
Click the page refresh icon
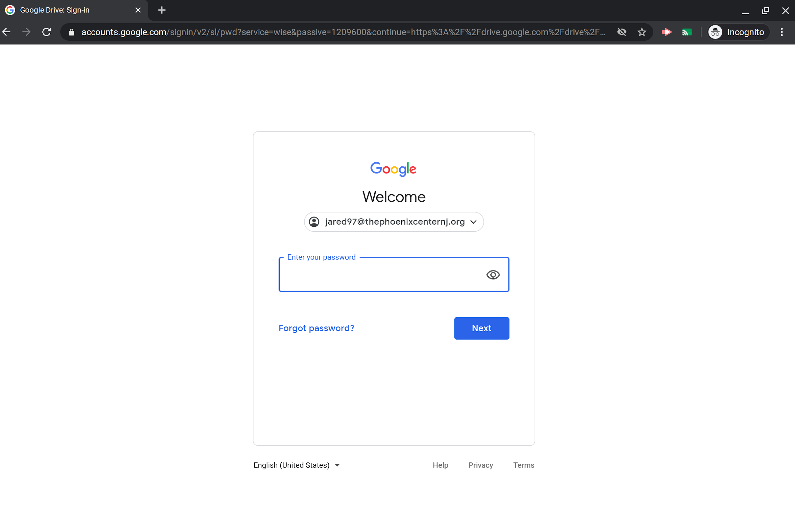46,31
